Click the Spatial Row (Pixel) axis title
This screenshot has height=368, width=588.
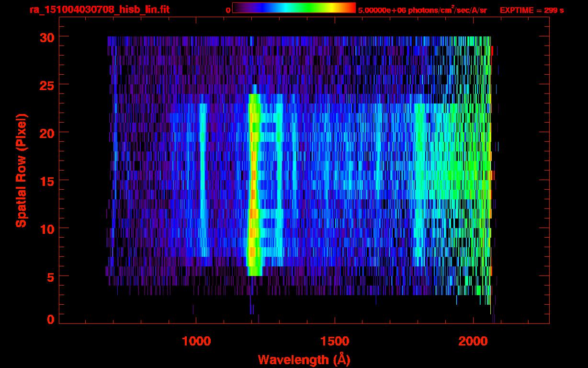click(21, 170)
